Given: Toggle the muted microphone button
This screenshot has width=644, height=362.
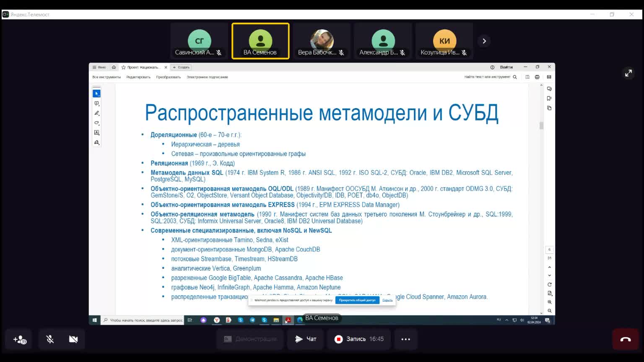Looking at the screenshot, I should coord(50,339).
